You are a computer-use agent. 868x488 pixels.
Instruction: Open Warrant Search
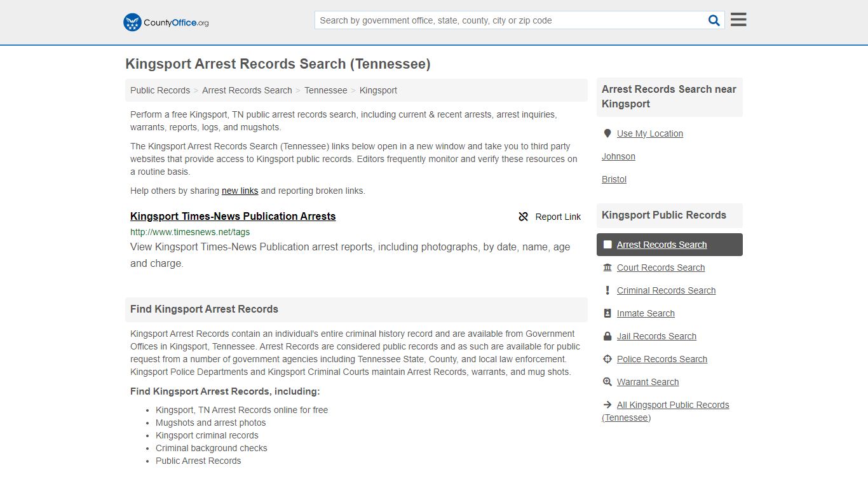(648, 382)
